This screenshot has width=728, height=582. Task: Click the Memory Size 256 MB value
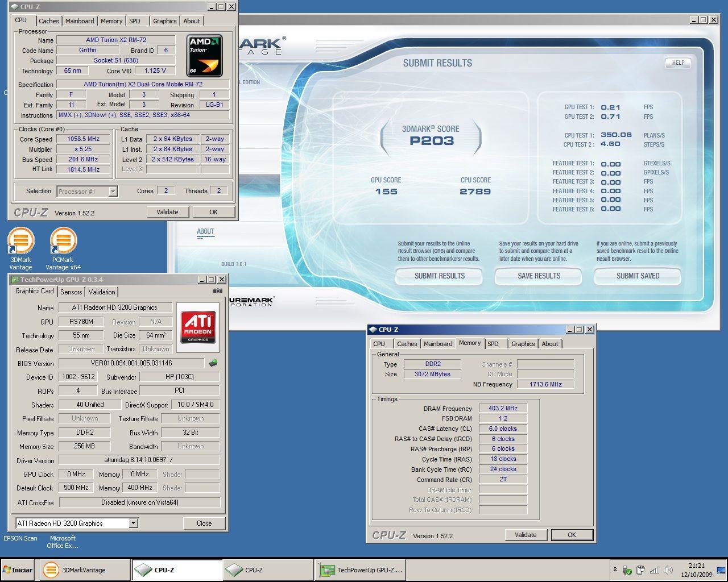coord(84,446)
